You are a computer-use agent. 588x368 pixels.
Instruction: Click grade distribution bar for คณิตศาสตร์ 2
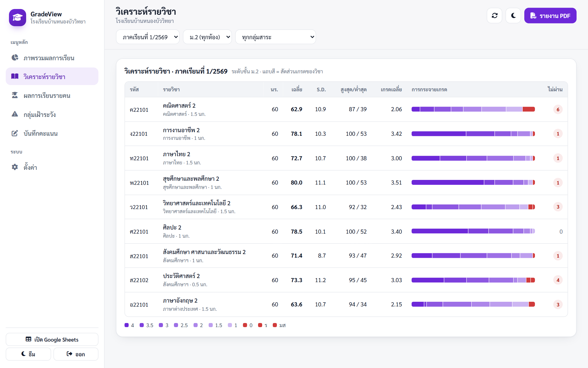click(473, 109)
